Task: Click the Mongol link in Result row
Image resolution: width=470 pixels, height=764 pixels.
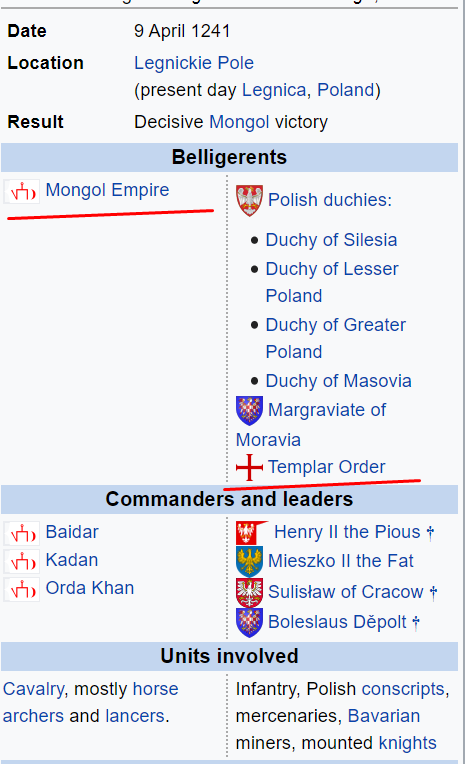Action: [x=239, y=122]
